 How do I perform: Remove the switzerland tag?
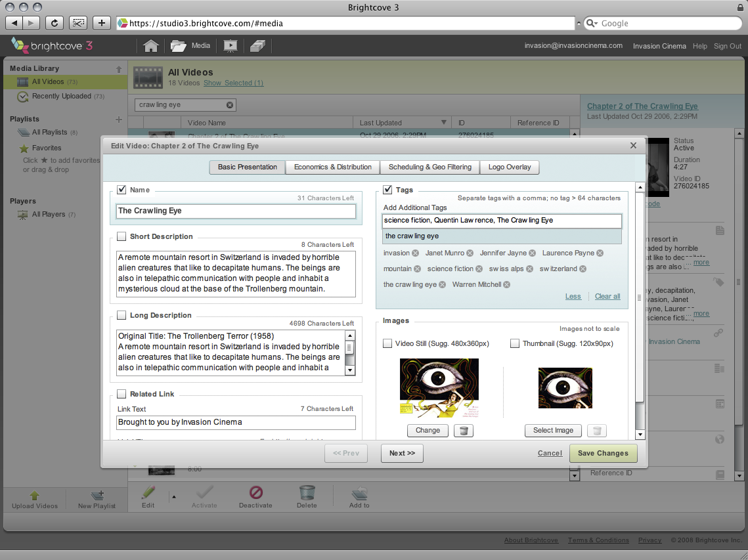(x=583, y=269)
